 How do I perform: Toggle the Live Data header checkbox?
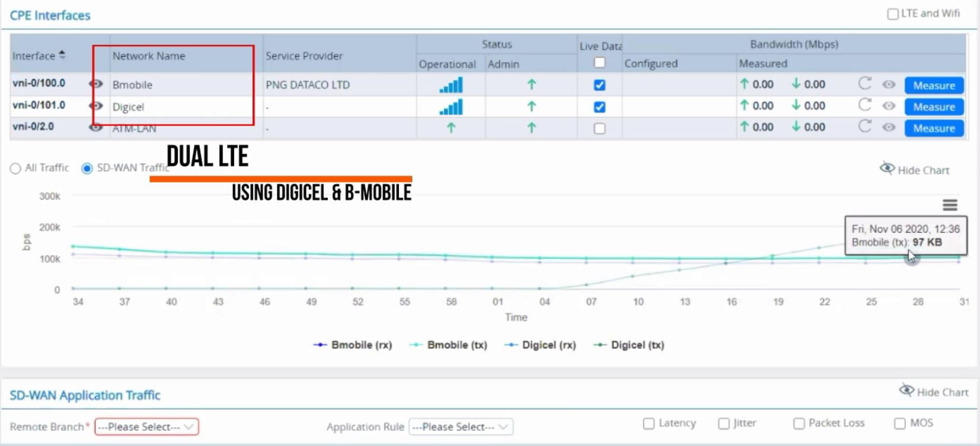point(599,63)
